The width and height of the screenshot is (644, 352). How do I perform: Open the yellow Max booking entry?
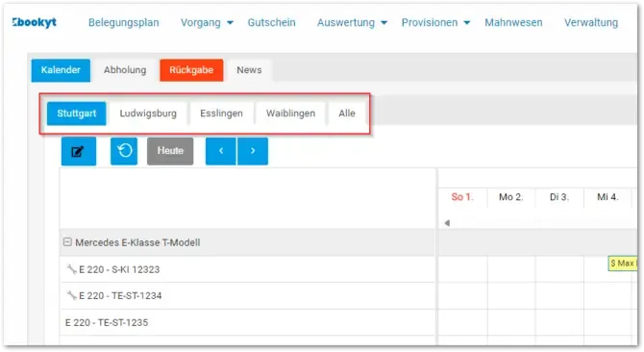[623, 264]
